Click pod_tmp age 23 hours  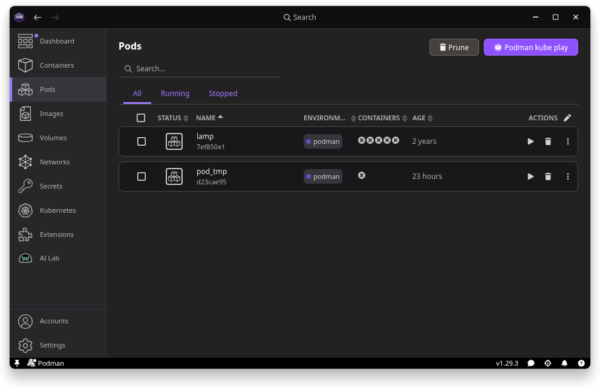pyautogui.click(x=427, y=176)
